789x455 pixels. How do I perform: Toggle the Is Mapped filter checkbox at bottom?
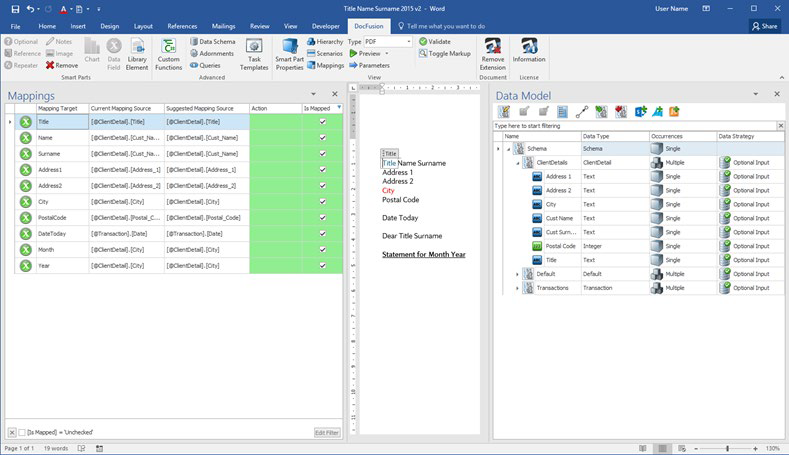[22, 432]
